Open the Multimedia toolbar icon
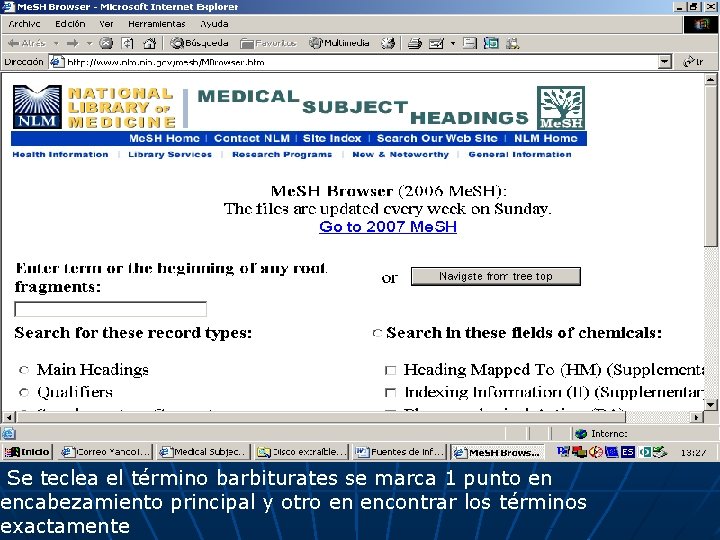Screen dimensions: 720x540 point(315,43)
